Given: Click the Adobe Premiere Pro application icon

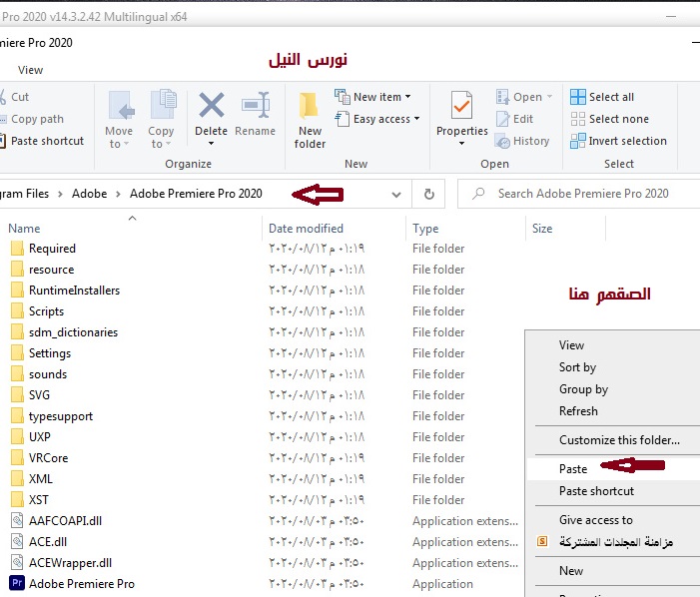Looking at the screenshot, I should [x=17, y=583].
